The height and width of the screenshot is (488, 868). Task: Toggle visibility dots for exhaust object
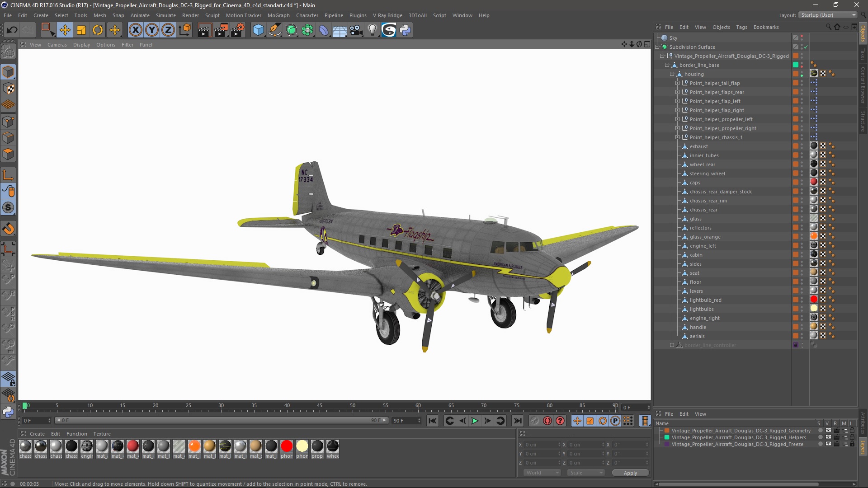tap(802, 146)
